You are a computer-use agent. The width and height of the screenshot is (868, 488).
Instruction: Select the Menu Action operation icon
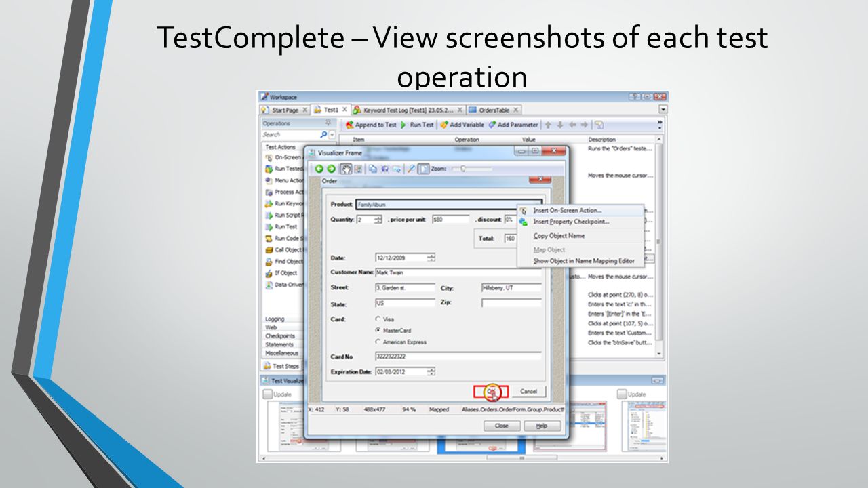269,180
